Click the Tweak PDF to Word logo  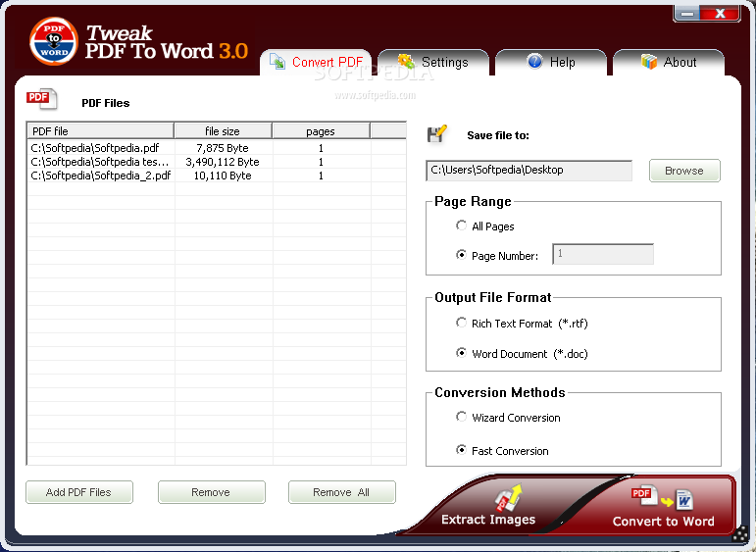[54, 42]
